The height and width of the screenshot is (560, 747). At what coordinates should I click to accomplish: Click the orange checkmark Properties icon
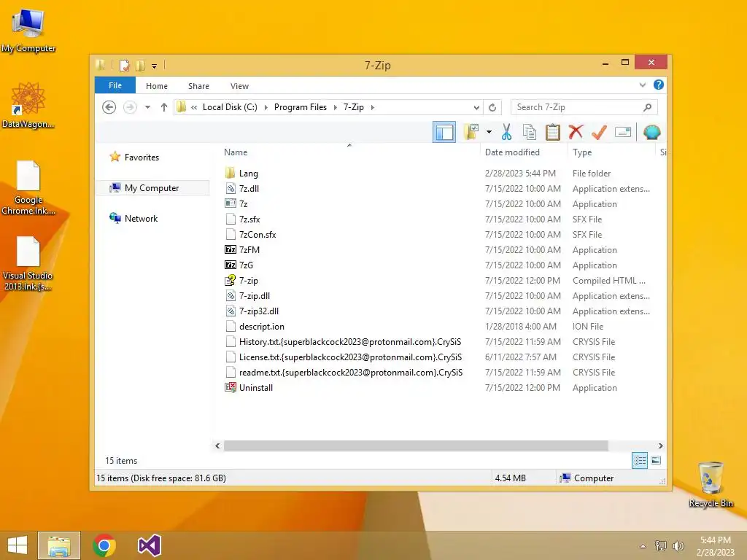pos(599,132)
